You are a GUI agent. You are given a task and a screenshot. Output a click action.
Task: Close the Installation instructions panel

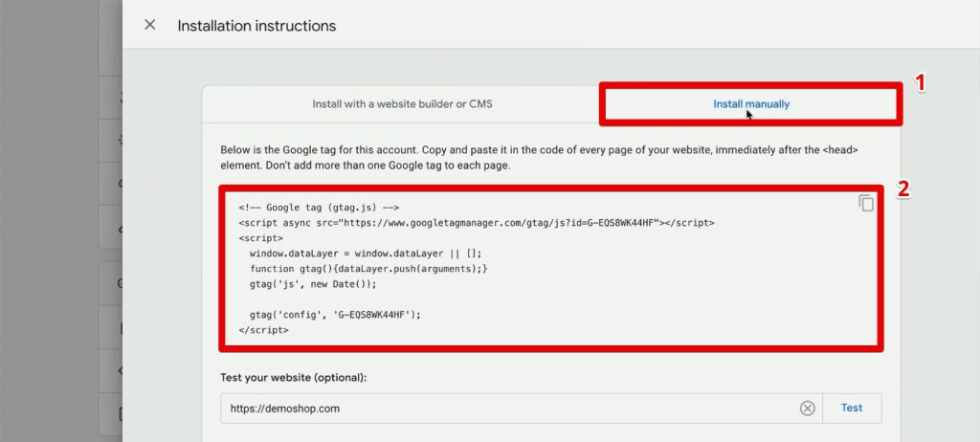point(150,25)
